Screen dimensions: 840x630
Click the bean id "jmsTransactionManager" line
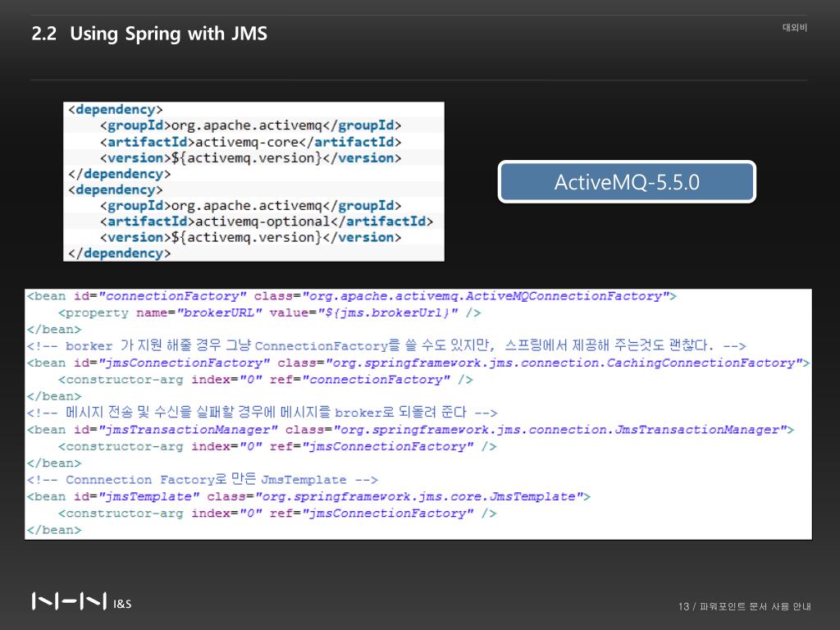410,430
